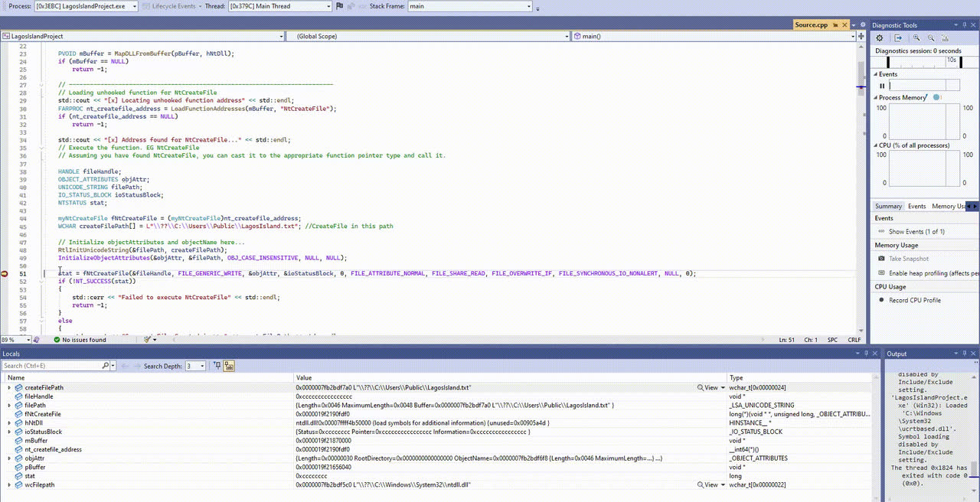The height and width of the screenshot is (502, 980).
Task: Click the Locals Search input field
Action: pos(52,366)
